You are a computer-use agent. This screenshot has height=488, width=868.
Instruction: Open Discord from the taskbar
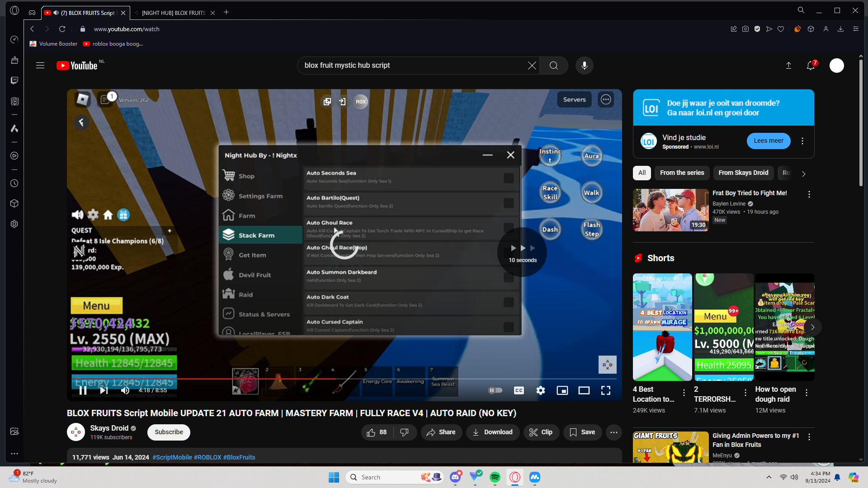coord(455,477)
